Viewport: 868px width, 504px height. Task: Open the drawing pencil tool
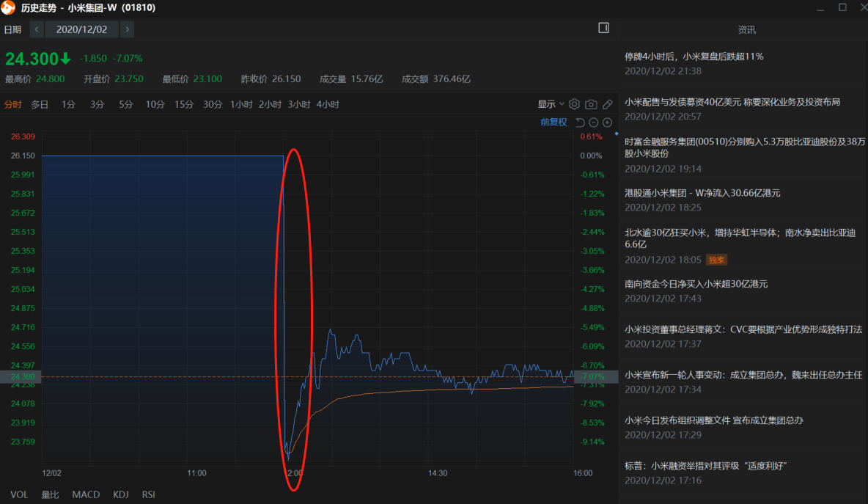pyautogui.click(x=608, y=104)
